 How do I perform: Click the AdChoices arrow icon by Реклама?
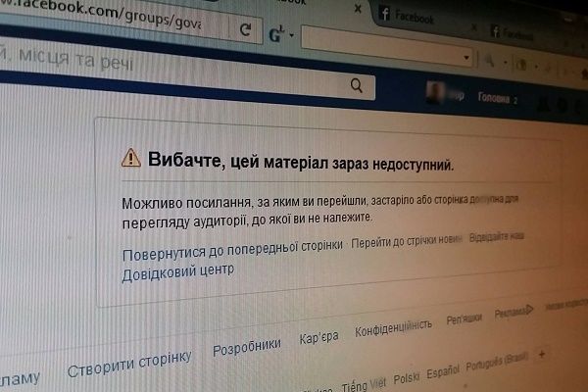click(529, 310)
